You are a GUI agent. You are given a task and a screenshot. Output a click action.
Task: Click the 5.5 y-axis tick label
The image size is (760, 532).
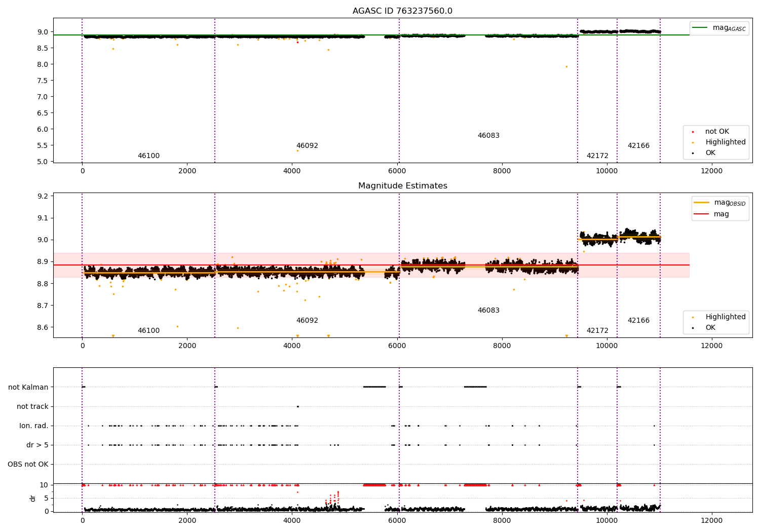point(43,145)
